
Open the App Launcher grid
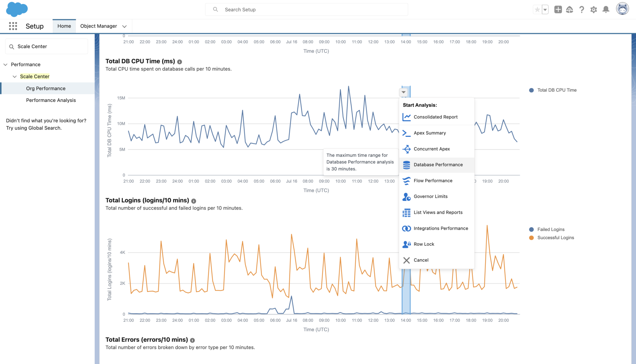click(x=13, y=26)
